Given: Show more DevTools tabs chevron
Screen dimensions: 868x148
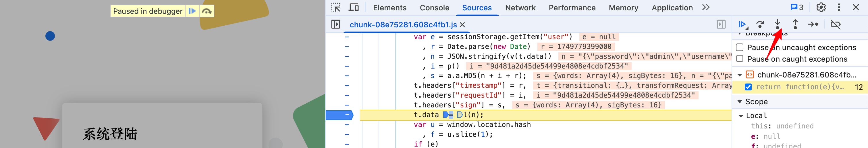Looking at the screenshot, I should 706,7.
